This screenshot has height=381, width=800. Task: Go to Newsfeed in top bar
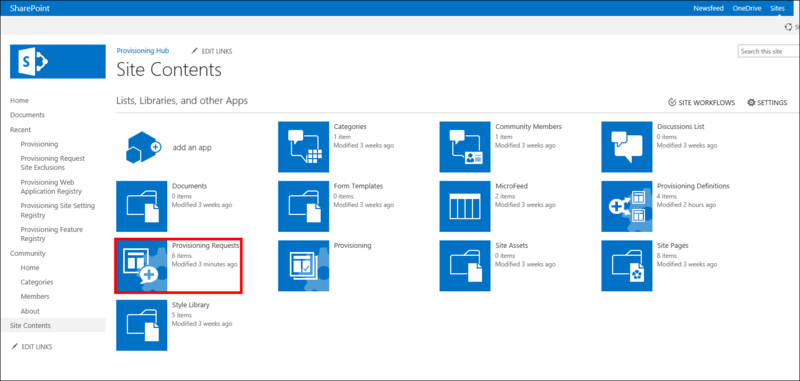708,8
